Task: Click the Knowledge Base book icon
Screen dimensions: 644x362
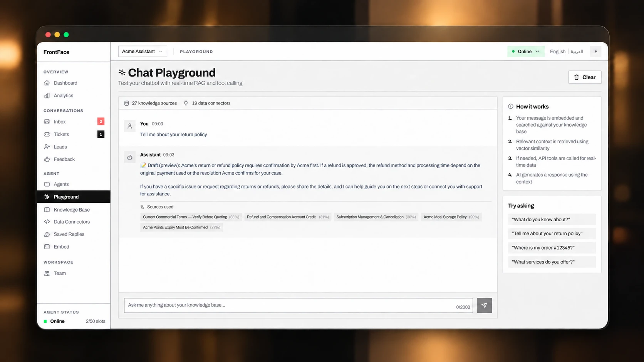Action: [47, 210]
